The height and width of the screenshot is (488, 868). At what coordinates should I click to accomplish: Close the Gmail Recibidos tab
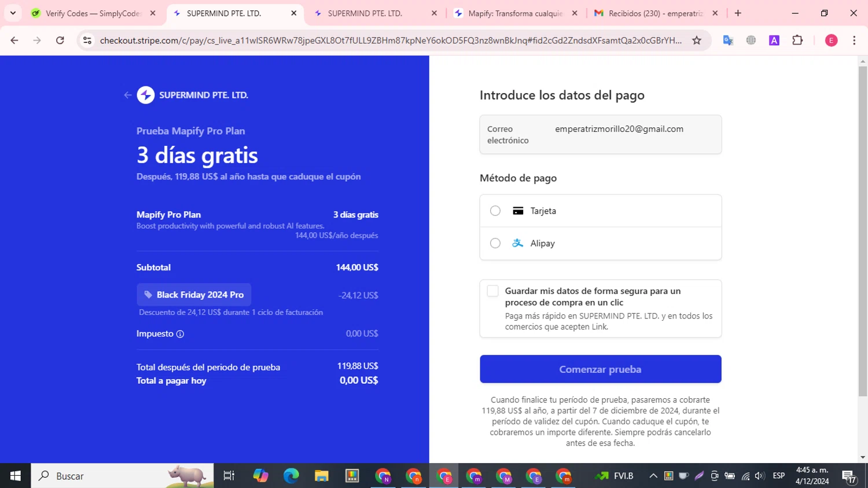(715, 13)
